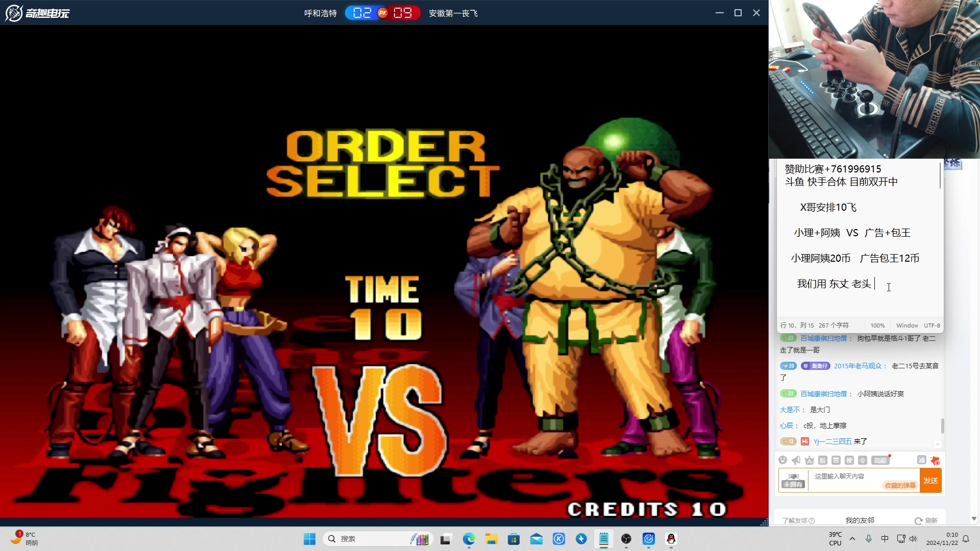
Task: Click the page scroll-down arrow at right edge
Action: (974, 518)
